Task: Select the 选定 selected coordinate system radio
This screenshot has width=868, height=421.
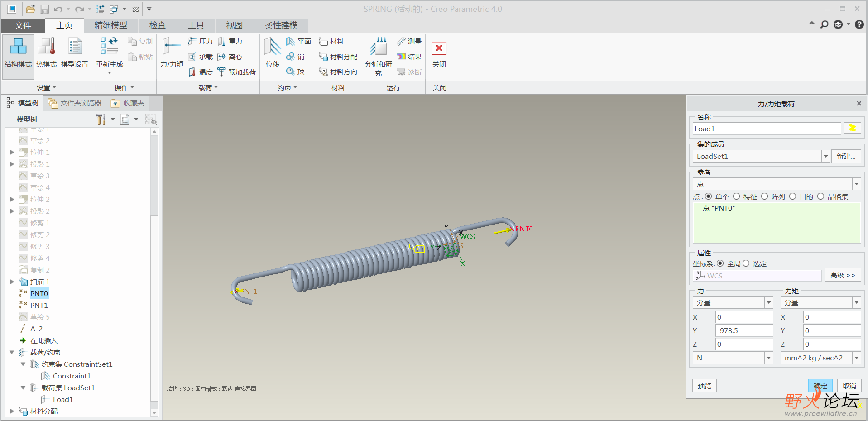Action: [x=746, y=263]
